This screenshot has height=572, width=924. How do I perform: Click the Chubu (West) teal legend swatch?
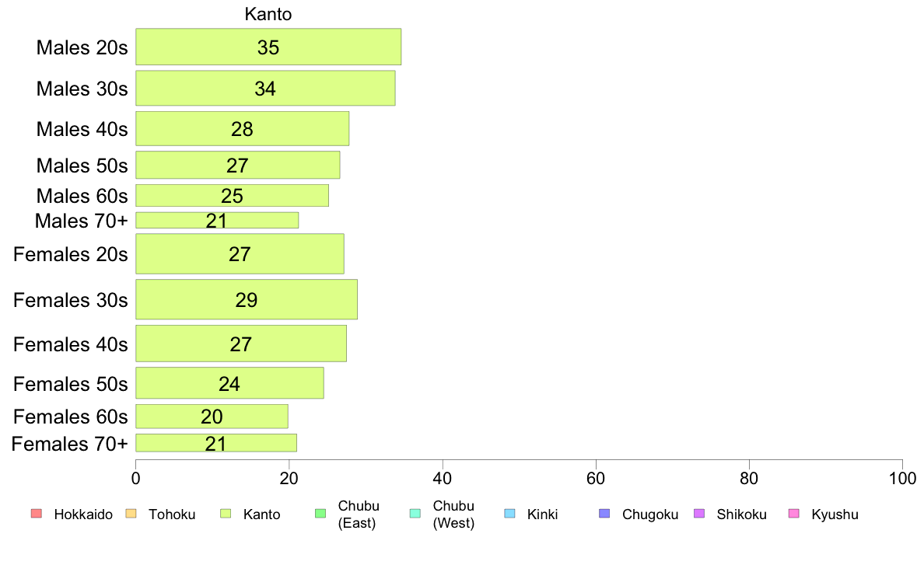pos(415,514)
